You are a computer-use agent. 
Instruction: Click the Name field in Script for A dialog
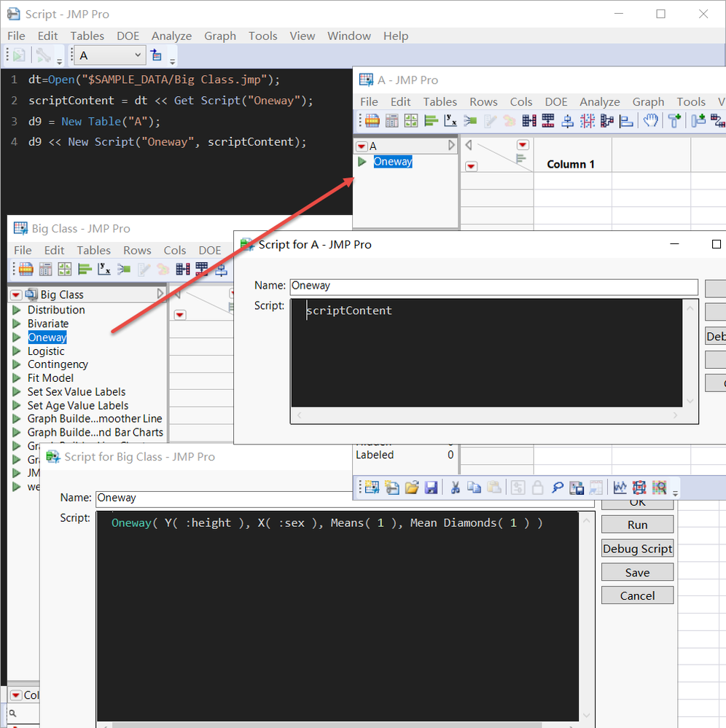pos(493,286)
